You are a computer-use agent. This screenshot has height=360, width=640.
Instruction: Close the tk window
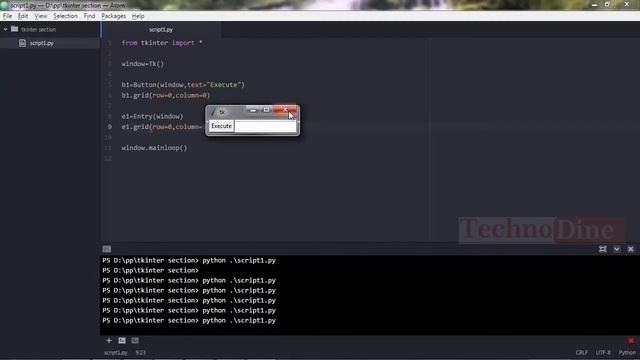coord(285,109)
